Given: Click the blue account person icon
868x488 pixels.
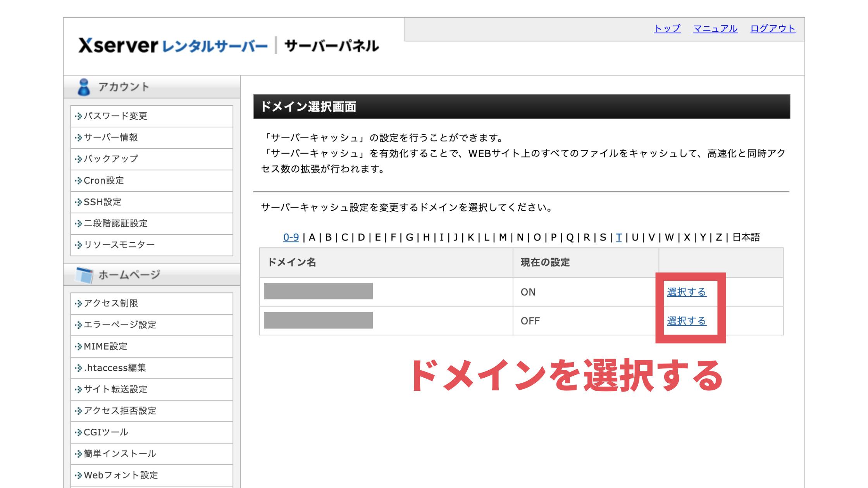Looking at the screenshot, I should coord(84,87).
